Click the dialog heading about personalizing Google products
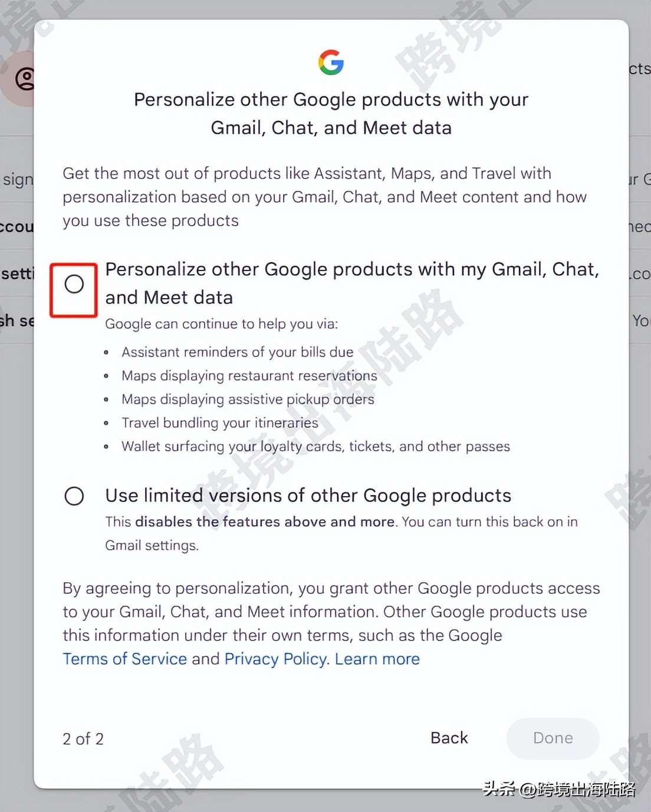 click(331, 113)
